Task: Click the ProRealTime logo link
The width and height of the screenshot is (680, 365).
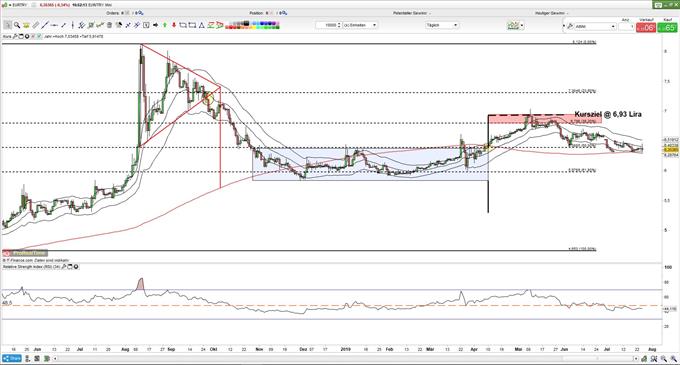Action: point(25,253)
